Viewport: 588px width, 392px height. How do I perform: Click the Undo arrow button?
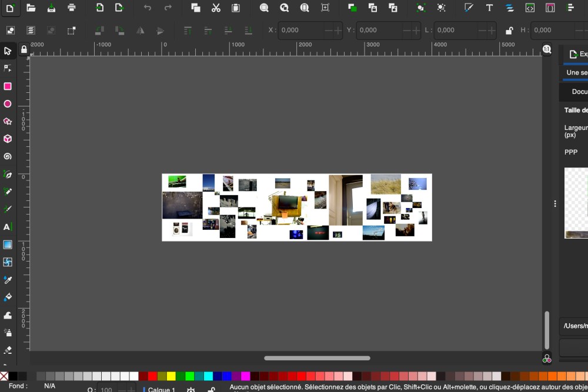(148, 8)
